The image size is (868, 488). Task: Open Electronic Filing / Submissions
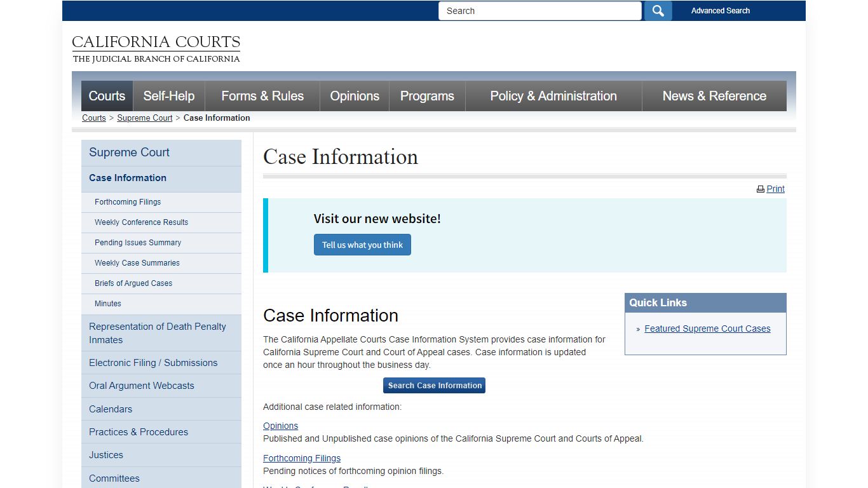coord(161,363)
